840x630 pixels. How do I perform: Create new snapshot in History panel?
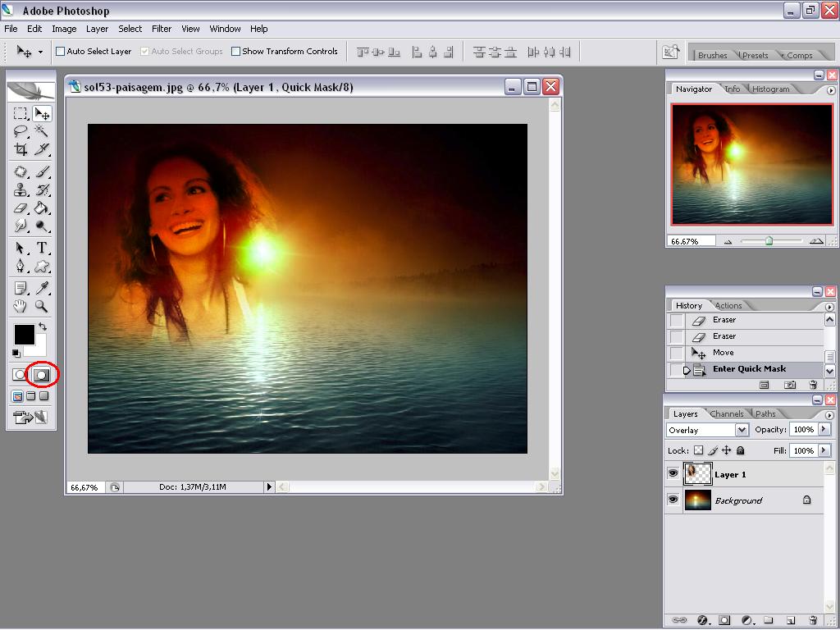(790, 385)
